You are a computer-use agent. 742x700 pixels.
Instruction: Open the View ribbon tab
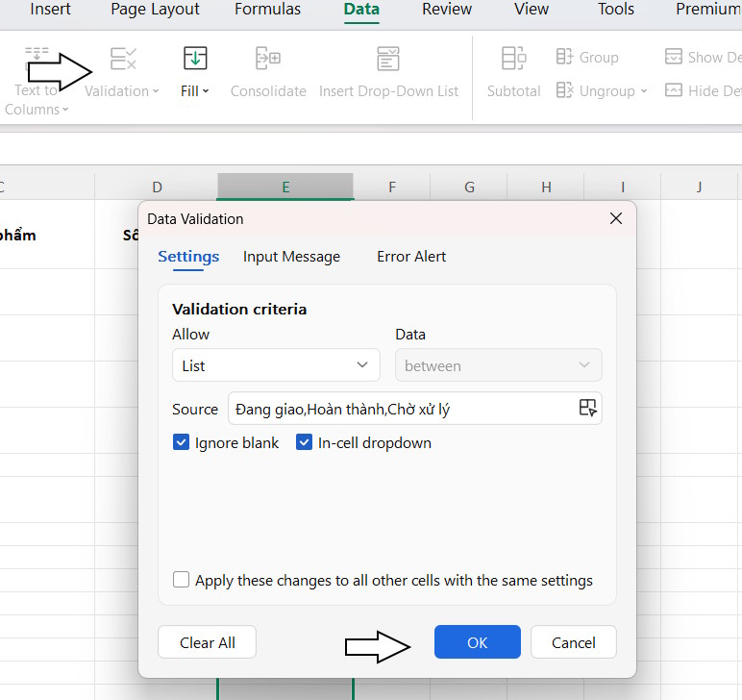click(x=532, y=9)
